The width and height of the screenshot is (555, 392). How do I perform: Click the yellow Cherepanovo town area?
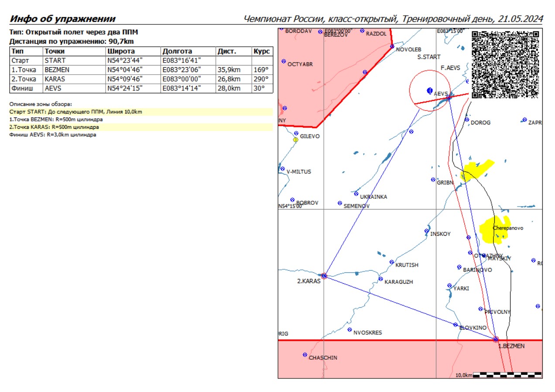(494, 228)
